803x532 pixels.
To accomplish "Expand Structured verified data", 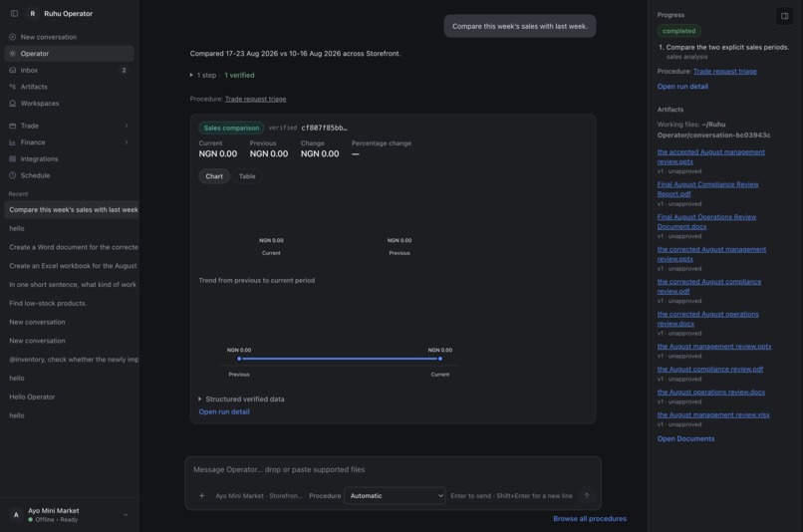I will [x=241, y=399].
